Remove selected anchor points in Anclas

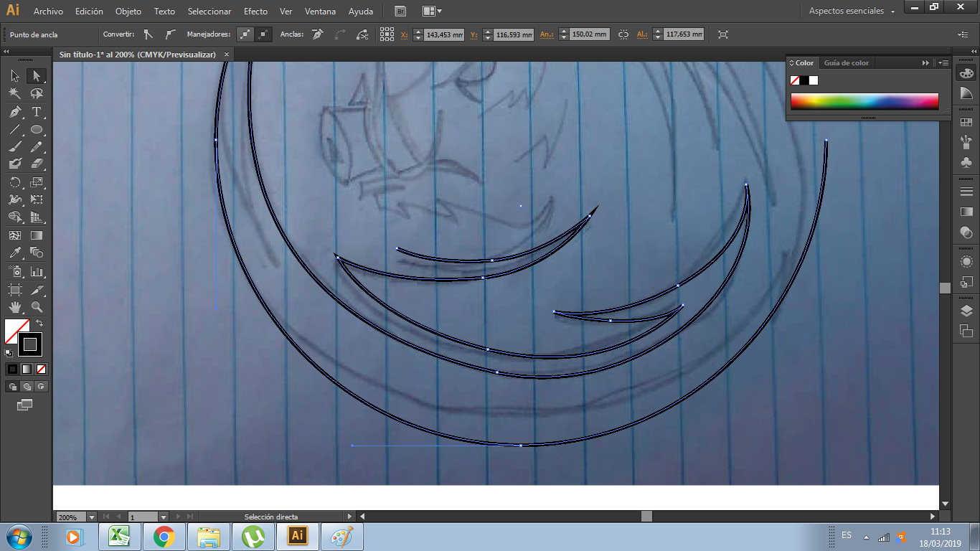tap(318, 34)
